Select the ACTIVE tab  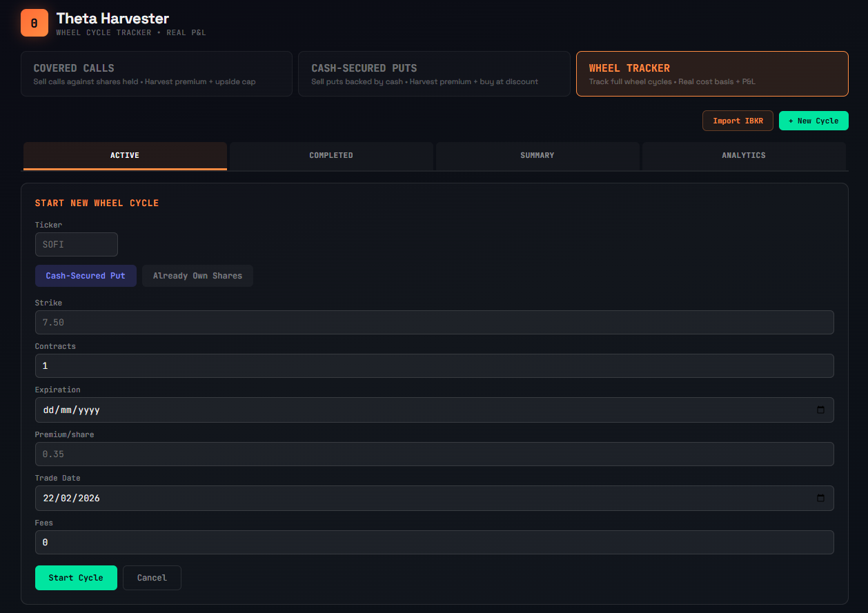pyautogui.click(x=125, y=155)
